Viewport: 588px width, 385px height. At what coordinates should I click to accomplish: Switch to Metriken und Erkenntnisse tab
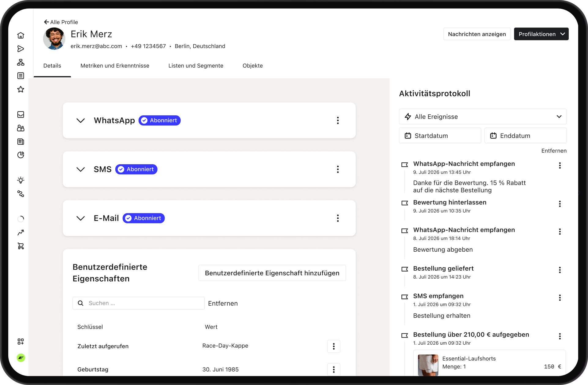[115, 66]
